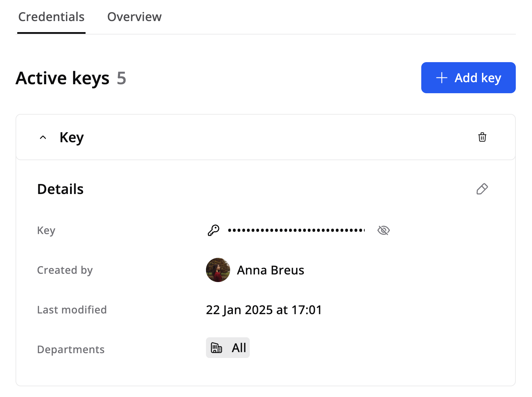Click the Details section heading
The image size is (532, 397).
pos(60,189)
